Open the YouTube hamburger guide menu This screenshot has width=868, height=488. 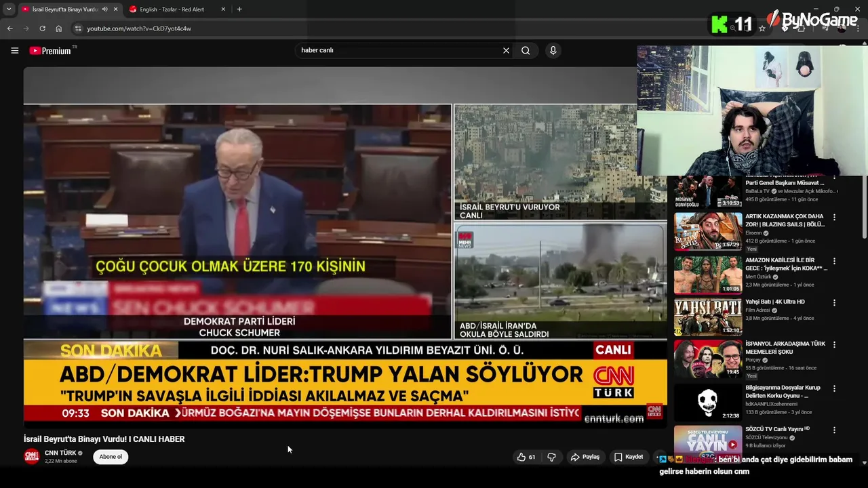pyautogui.click(x=14, y=50)
